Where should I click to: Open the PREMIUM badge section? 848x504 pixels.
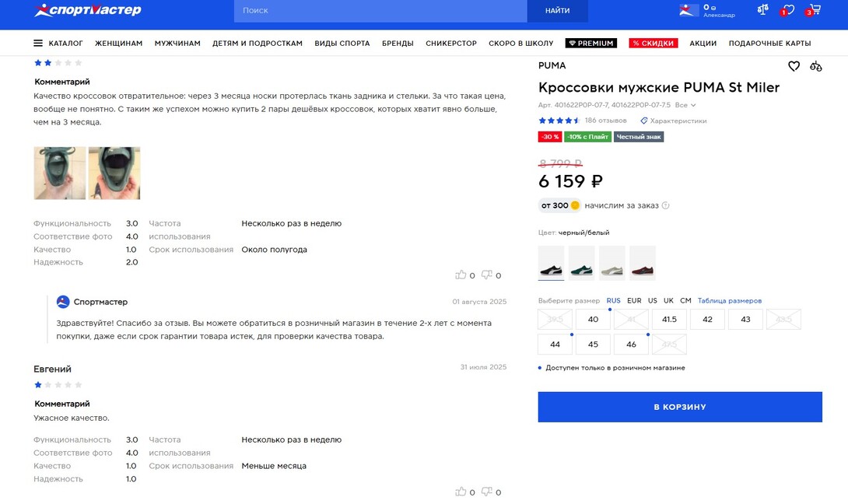[x=591, y=44]
